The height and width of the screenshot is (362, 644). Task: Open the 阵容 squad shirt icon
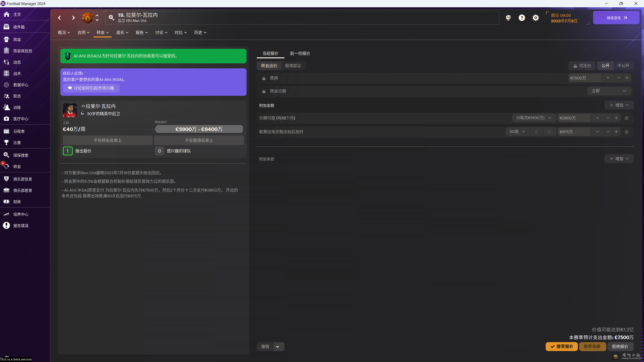(7, 39)
